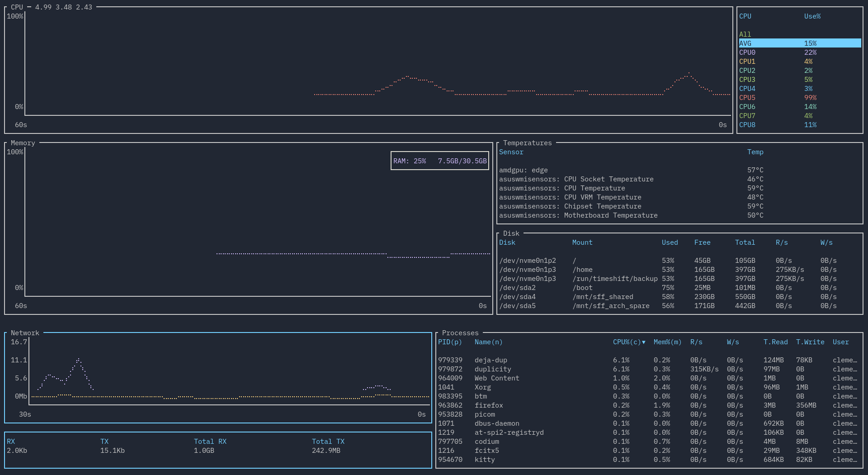Select the /dev/nvme0n1p2 root disk row
Image resolution: width=868 pixels, height=475 pixels.
coord(528,261)
